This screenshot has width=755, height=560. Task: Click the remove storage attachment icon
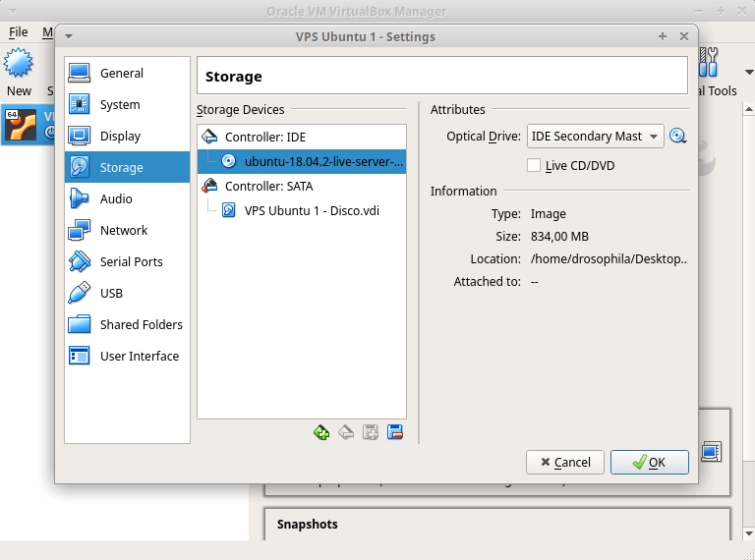click(395, 432)
